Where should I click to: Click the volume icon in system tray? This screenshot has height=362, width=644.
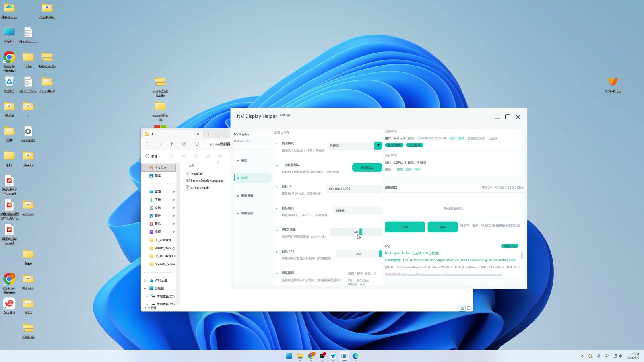point(620,356)
